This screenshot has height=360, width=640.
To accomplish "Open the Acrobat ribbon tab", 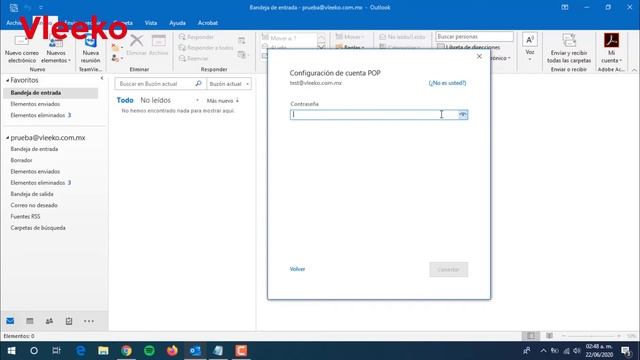I will [x=208, y=23].
